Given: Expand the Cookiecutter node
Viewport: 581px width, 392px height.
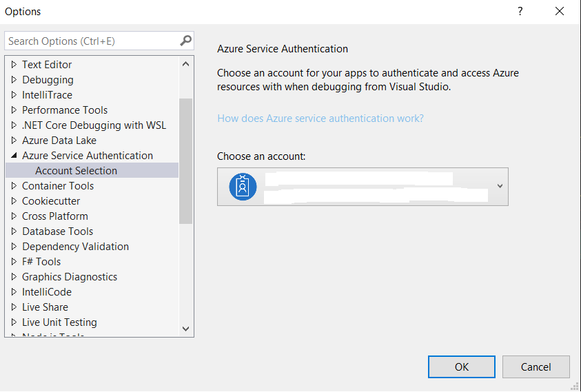Looking at the screenshot, I should pos(14,200).
